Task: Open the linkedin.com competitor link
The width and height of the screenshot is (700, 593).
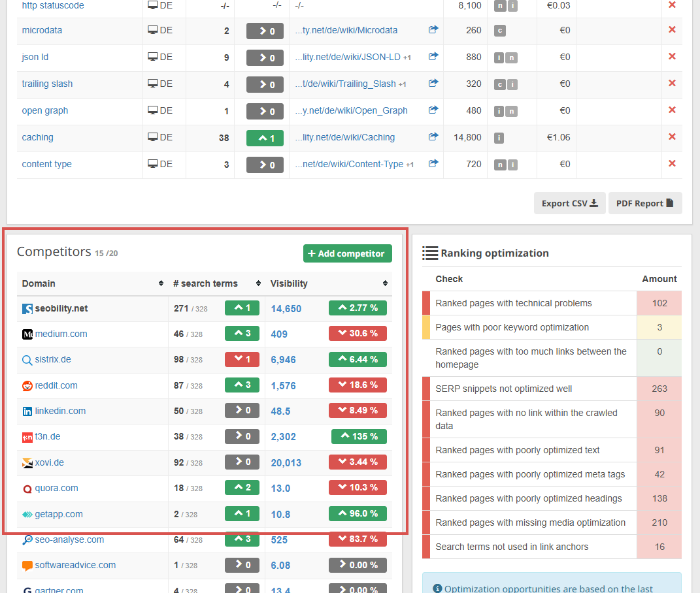Action: coord(60,411)
